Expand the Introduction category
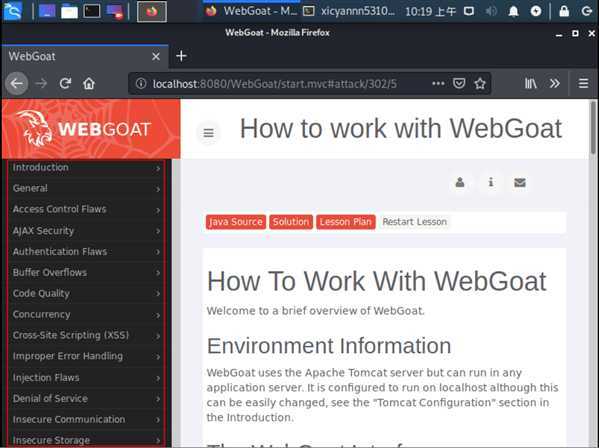599x448 pixels. coord(87,167)
